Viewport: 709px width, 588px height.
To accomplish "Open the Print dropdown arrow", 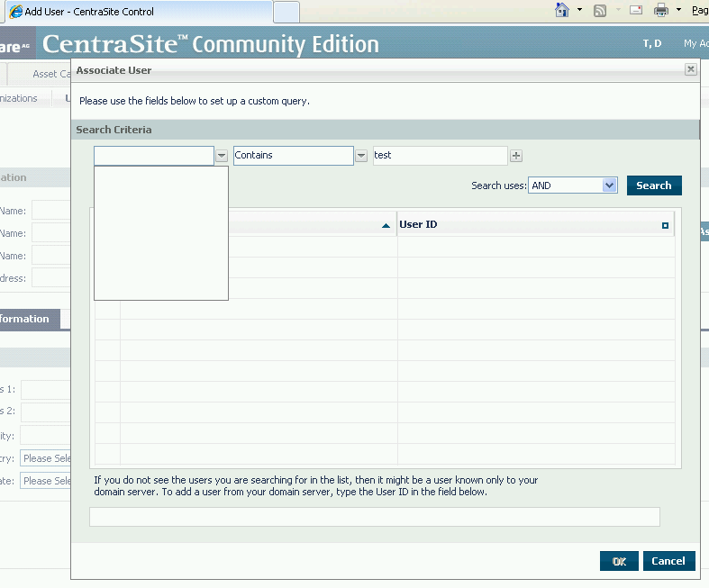I will pyautogui.click(x=678, y=10).
